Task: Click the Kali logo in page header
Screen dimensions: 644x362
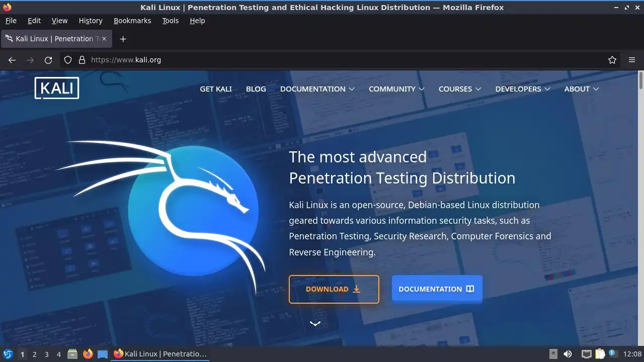Action: click(x=57, y=88)
